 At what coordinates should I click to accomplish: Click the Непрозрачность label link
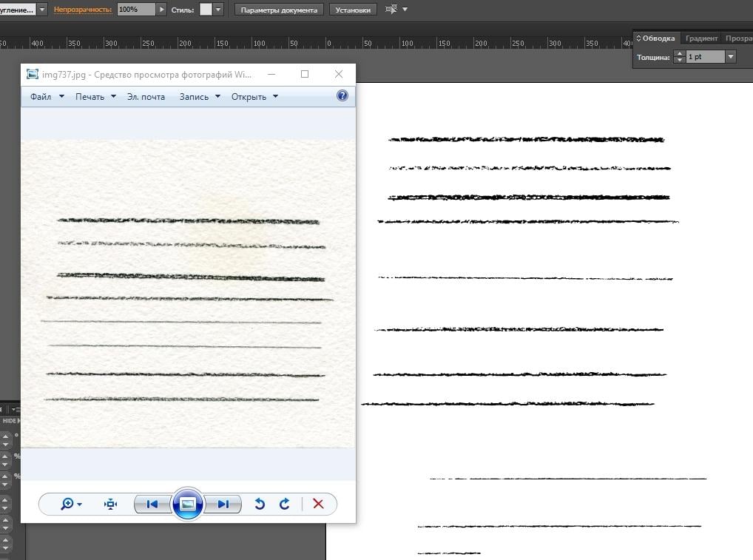click(83, 10)
